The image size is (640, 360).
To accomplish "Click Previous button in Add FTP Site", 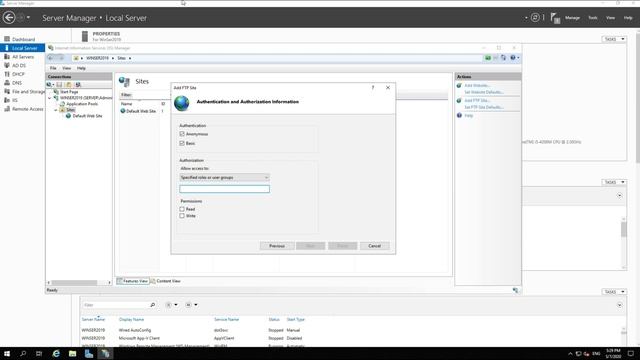I will 277,246.
